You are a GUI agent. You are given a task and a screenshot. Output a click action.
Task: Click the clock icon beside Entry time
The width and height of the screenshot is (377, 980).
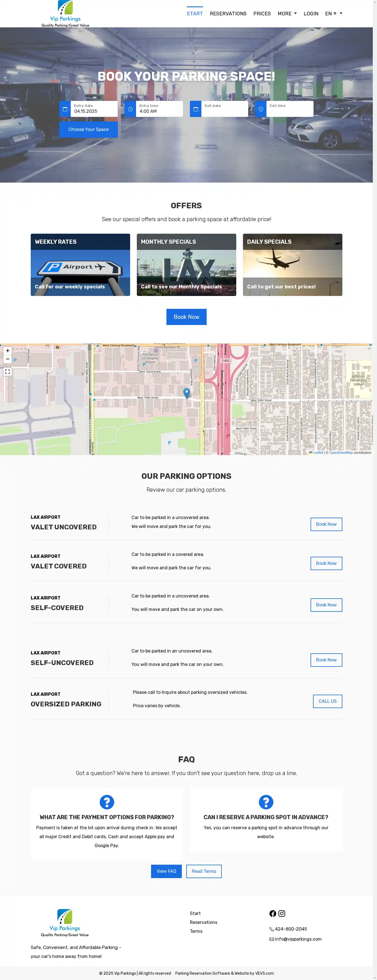click(x=130, y=109)
